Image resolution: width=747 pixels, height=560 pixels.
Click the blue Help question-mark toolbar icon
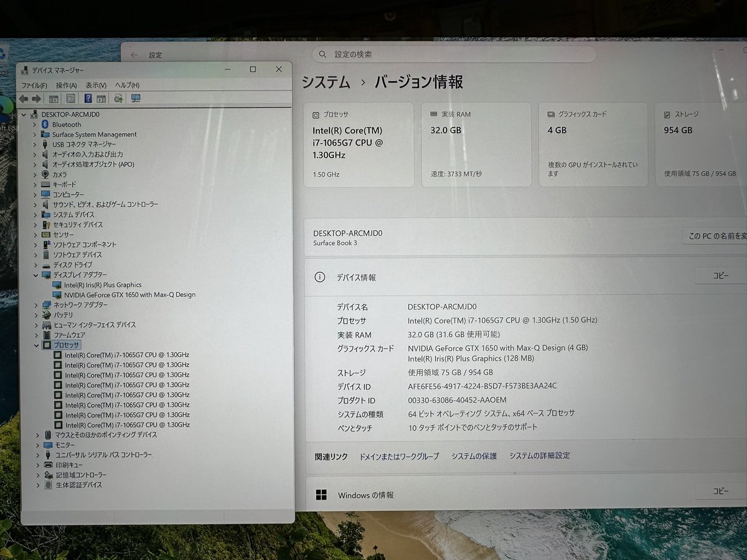coord(88,98)
